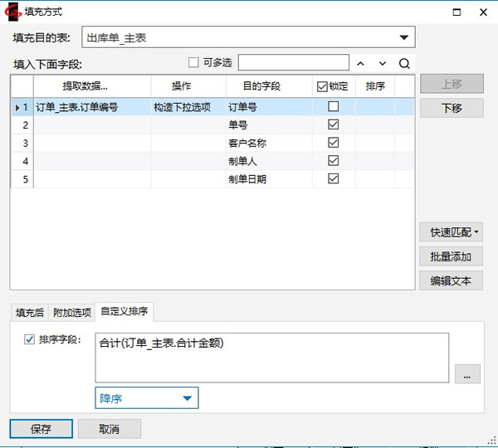
Task: Enable the 可多选 checkbox
Action: pos(194,62)
